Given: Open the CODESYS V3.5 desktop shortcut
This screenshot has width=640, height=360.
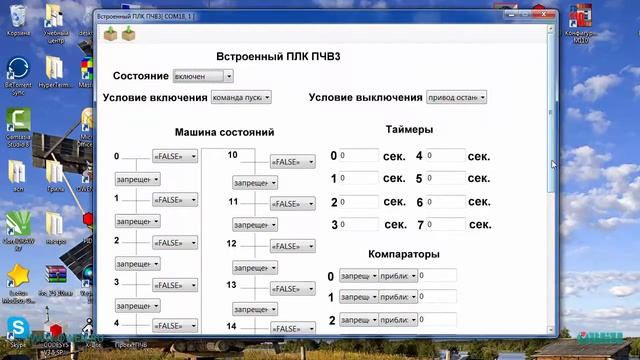Looking at the screenshot, I should coord(56,337).
